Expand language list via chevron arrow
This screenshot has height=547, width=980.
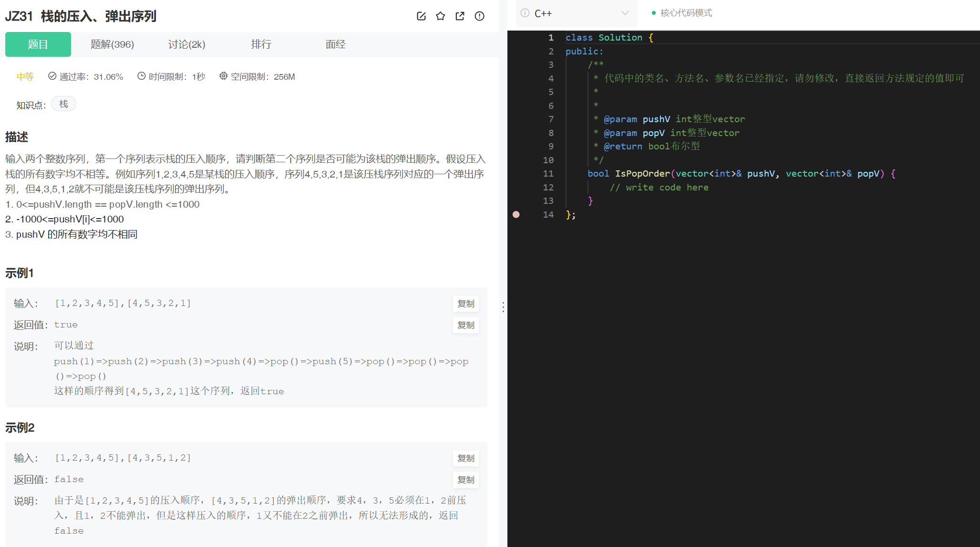[625, 13]
